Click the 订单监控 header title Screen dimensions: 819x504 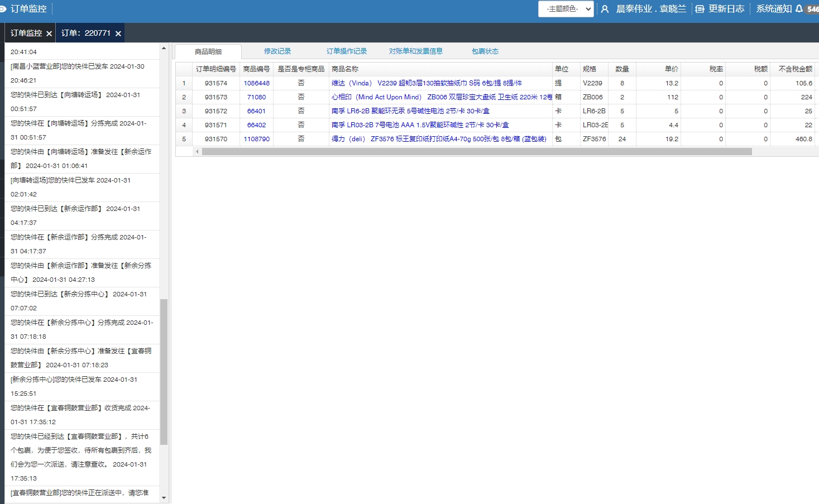pyautogui.click(x=28, y=9)
